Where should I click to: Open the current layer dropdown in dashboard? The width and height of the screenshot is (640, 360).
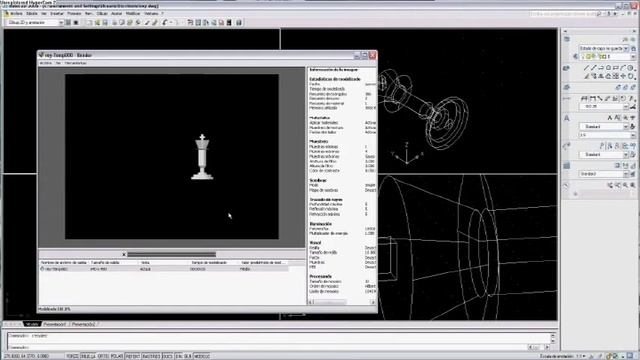tap(633, 57)
